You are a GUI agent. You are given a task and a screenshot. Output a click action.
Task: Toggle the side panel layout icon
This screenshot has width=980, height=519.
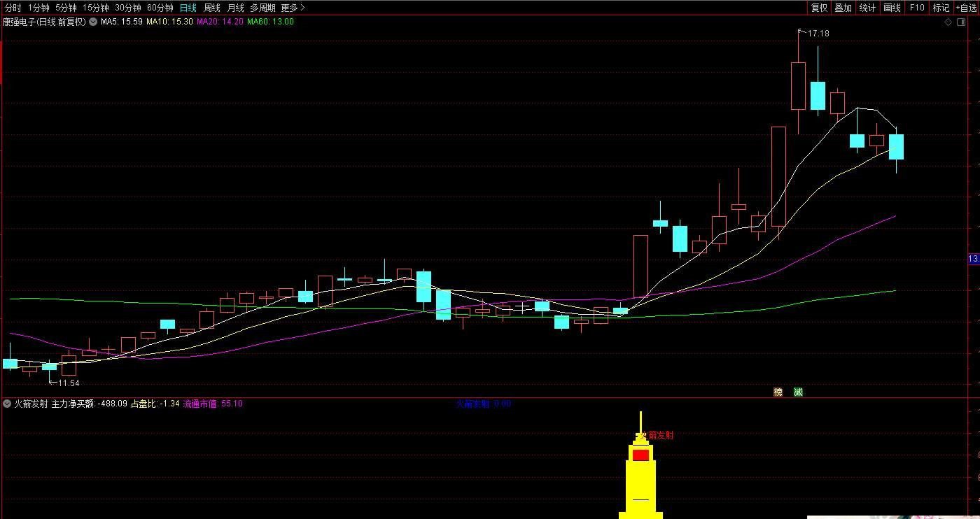click(x=961, y=22)
